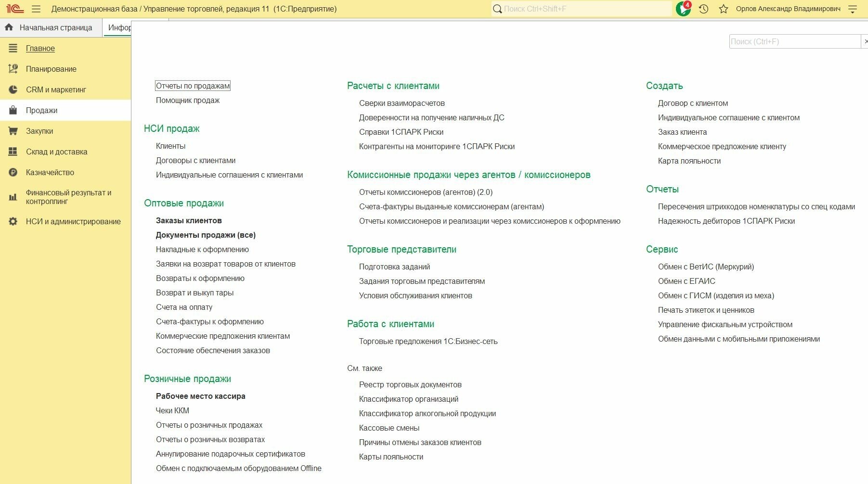Click the Закупки shopping cart icon
This screenshot has height=484, width=868.
tap(13, 131)
